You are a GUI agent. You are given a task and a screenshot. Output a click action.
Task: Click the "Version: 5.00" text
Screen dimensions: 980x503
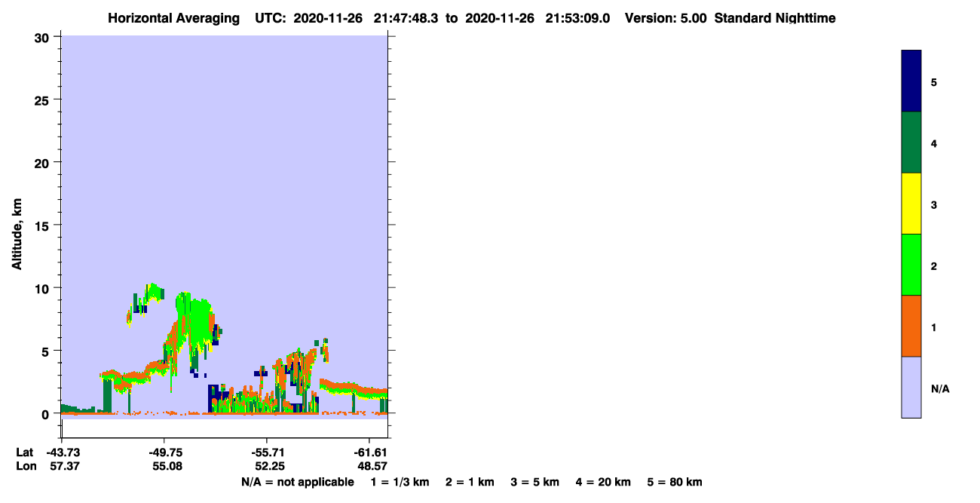tap(666, 18)
